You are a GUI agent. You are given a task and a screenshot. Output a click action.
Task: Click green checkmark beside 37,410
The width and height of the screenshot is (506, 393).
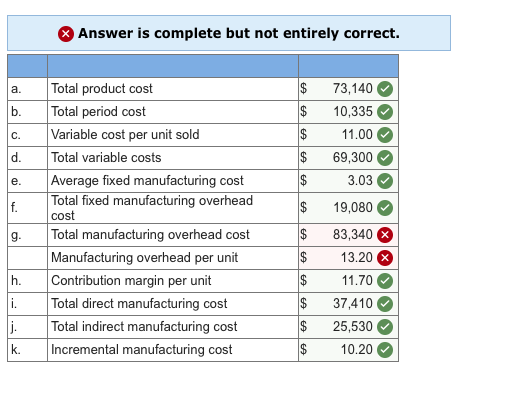(385, 304)
